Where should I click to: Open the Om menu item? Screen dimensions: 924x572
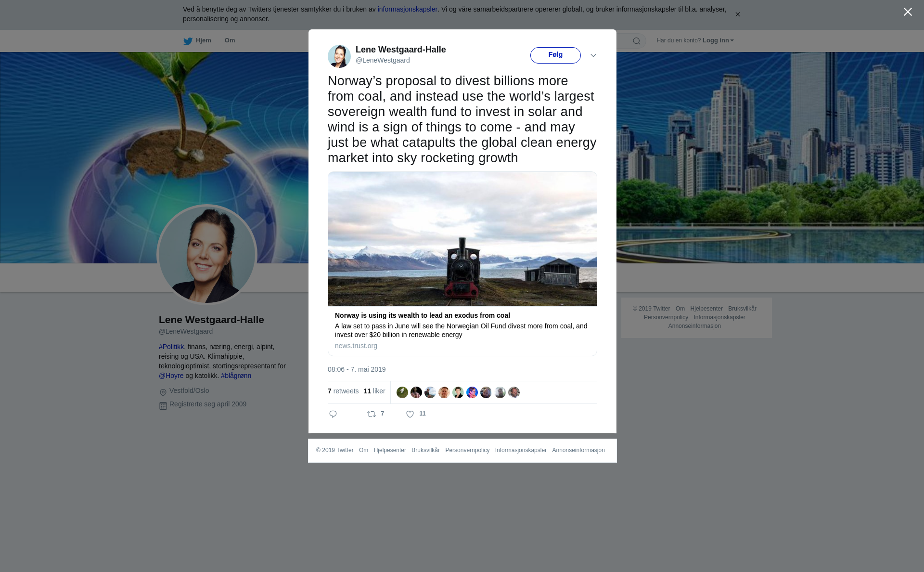pyautogui.click(x=230, y=40)
